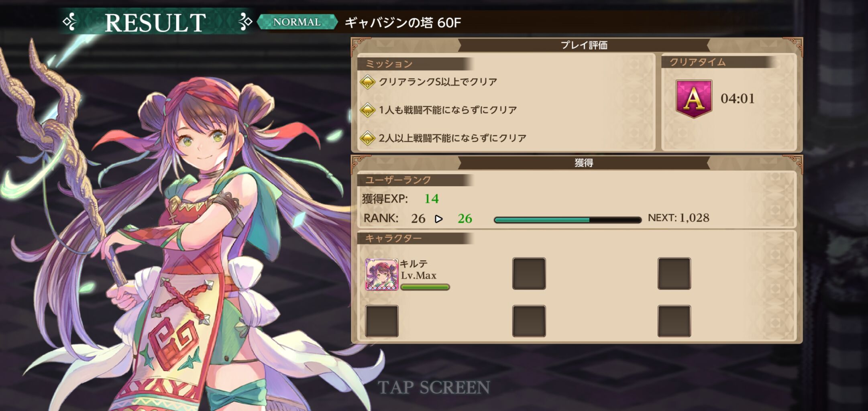
Task: Select the プレイ評価 section header
Action: pyautogui.click(x=584, y=45)
